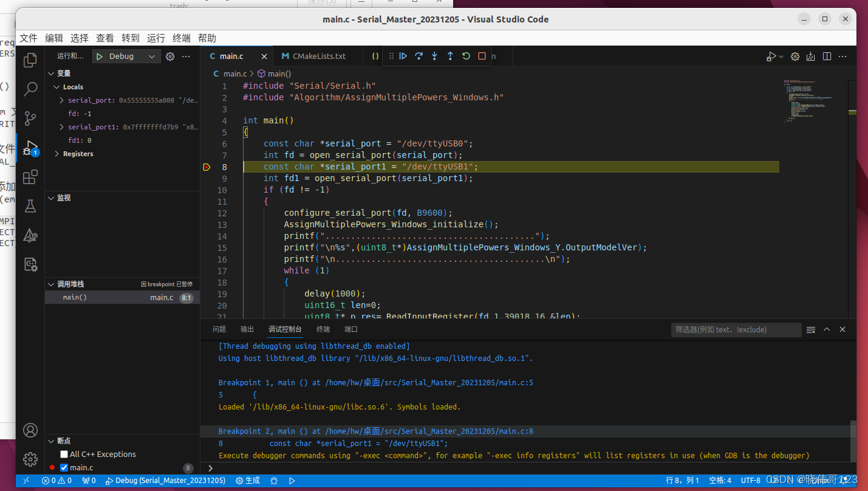Click the debug console command input prompt
Viewport: 868px width, 491px height.
(x=528, y=468)
